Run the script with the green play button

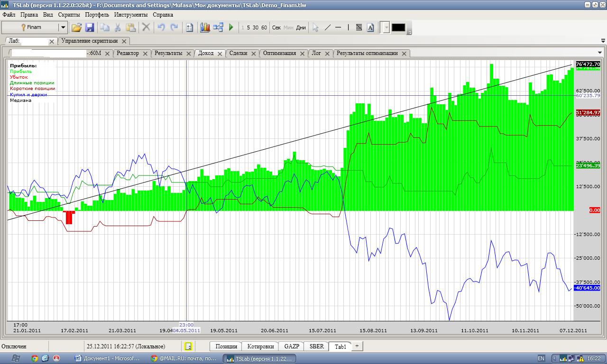point(231,27)
